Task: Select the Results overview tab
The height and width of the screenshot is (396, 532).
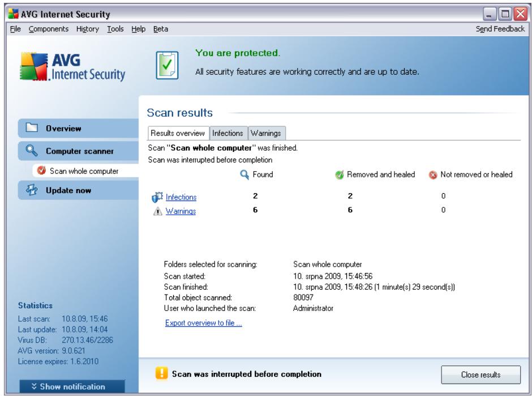Action: point(178,133)
